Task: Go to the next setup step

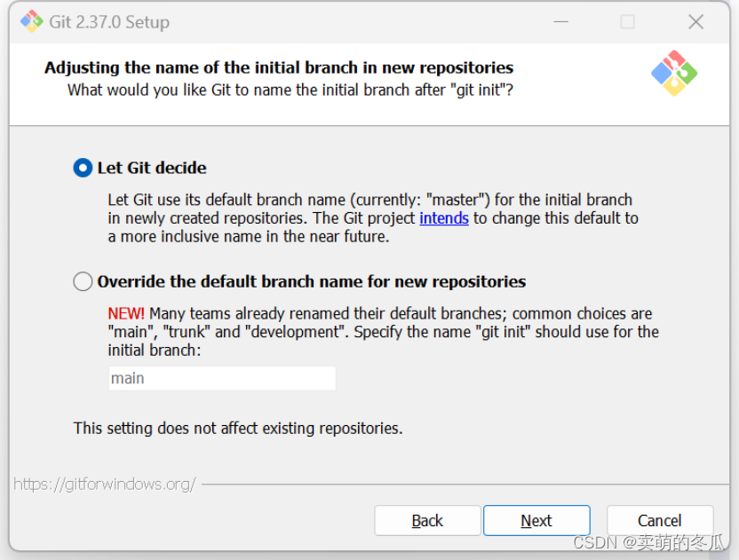Action: pos(536,520)
